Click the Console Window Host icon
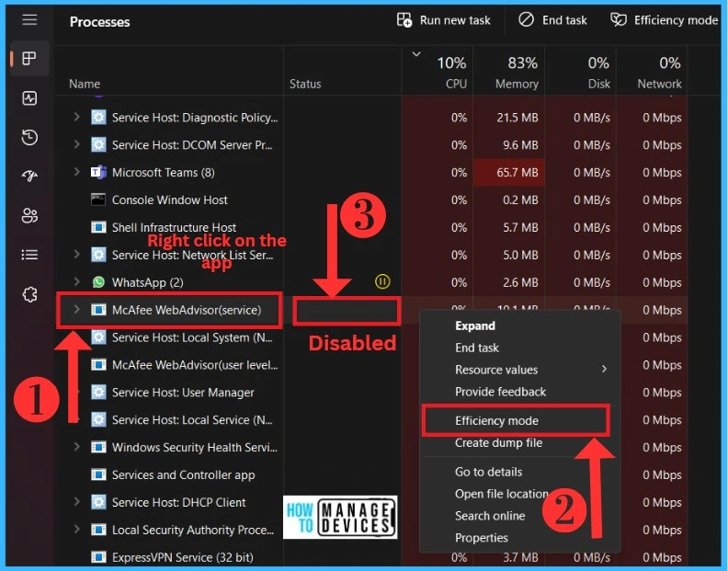The image size is (728, 571). pos(98,200)
